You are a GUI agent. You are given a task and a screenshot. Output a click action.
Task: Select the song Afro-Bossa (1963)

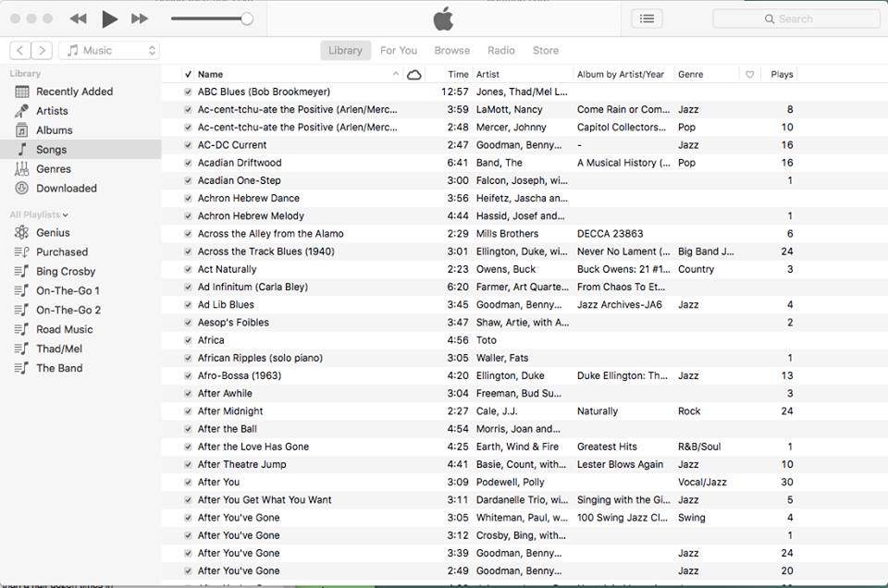coord(240,375)
